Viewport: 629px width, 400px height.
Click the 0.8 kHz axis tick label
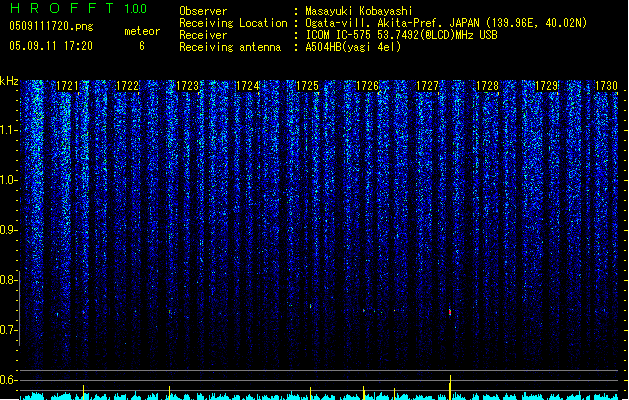tap(8, 280)
